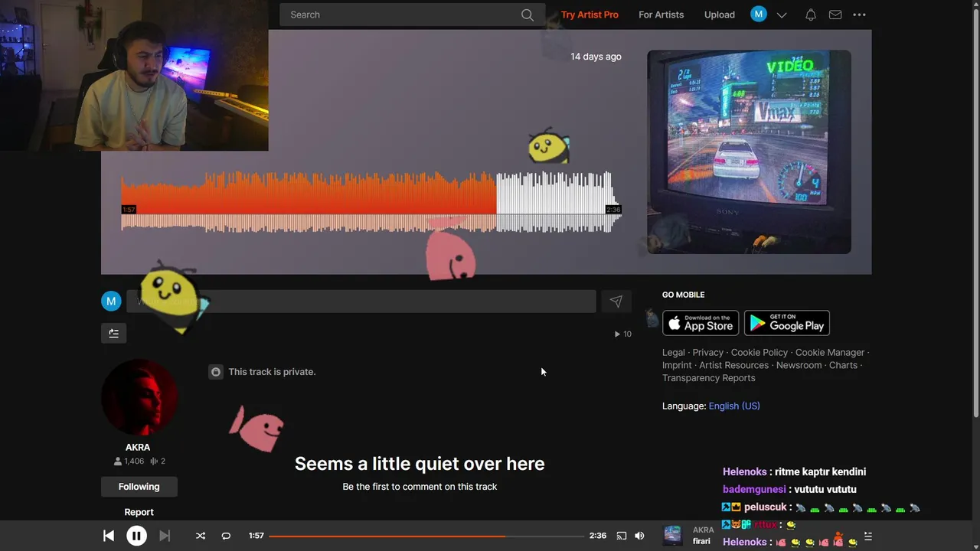Send comment with paper plane button
Viewport: 980px width, 551px height.
click(616, 302)
